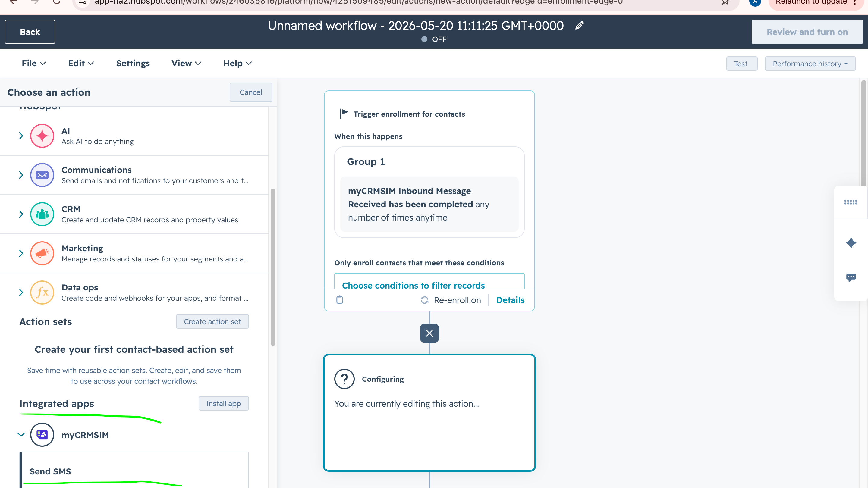This screenshot has width=868, height=488.
Task: Click Create action set
Action: tap(212, 322)
